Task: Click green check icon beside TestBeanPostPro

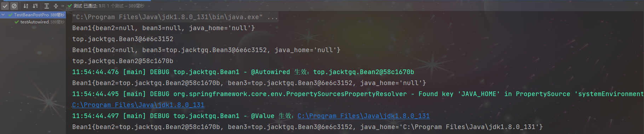Action: (10, 15)
